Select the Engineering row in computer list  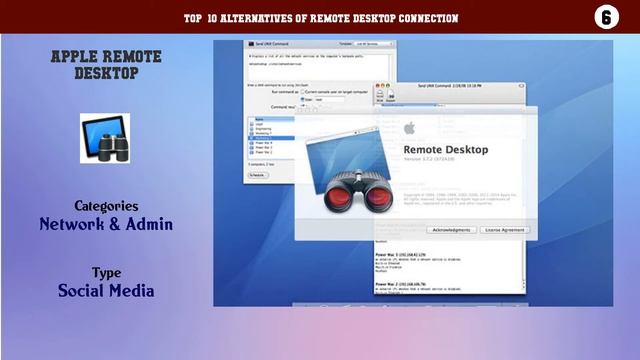coord(271,129)
